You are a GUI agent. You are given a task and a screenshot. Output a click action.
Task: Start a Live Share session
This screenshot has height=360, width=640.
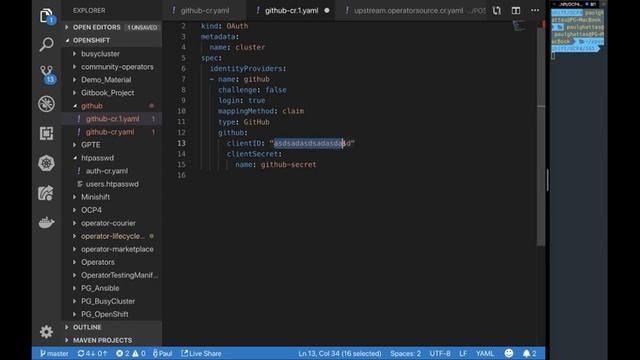(x=201, y=353)
